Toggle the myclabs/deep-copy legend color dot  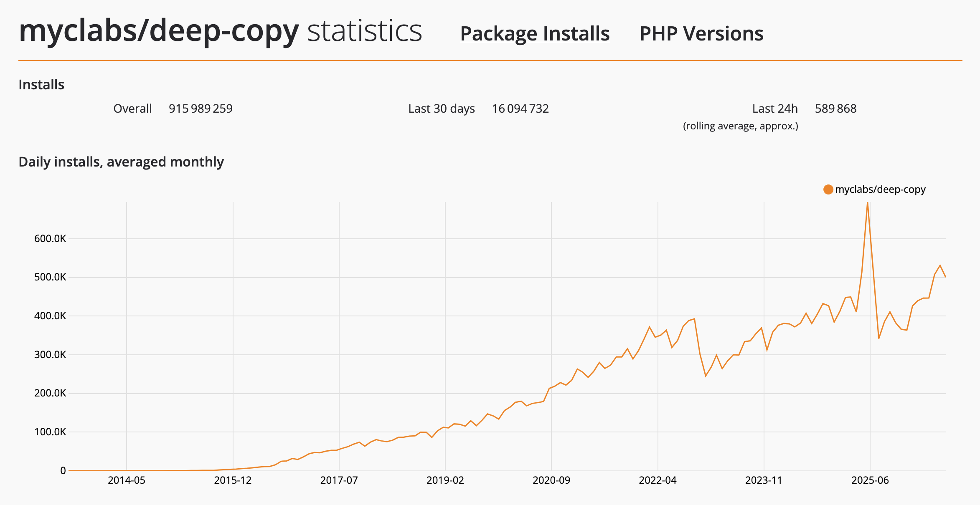(x=828, y=189)
